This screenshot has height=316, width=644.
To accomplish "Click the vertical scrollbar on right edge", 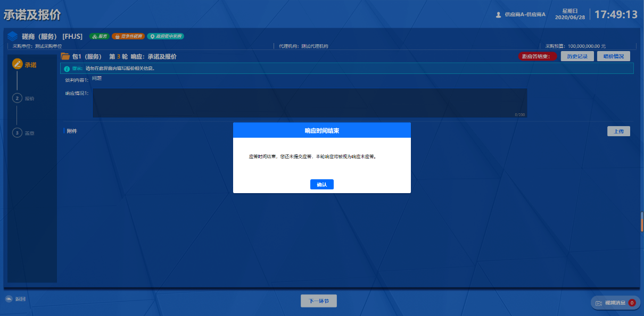I will point(642,222).
